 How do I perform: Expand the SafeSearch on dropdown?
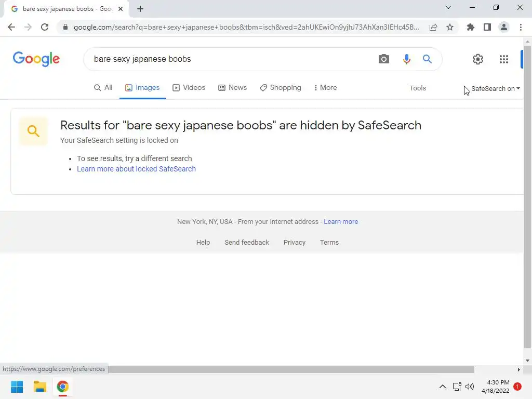(x=495, y=88)
